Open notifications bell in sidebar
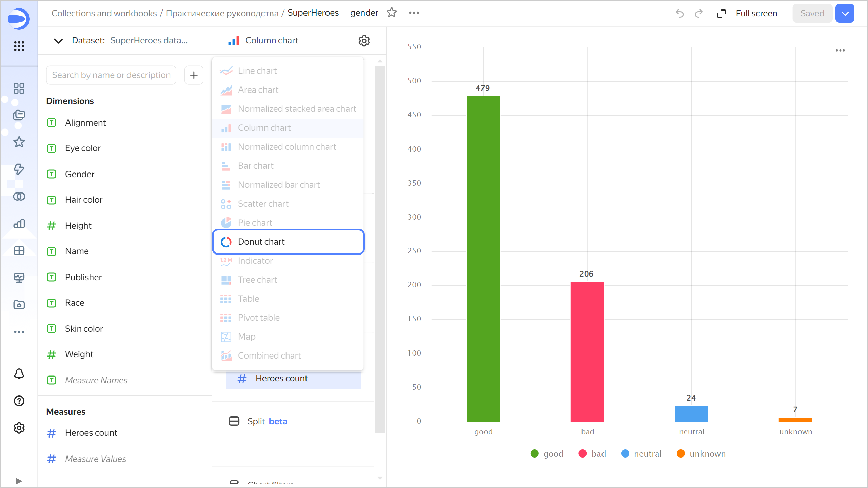Screen dimensions: 868x488 click(19, 373)
